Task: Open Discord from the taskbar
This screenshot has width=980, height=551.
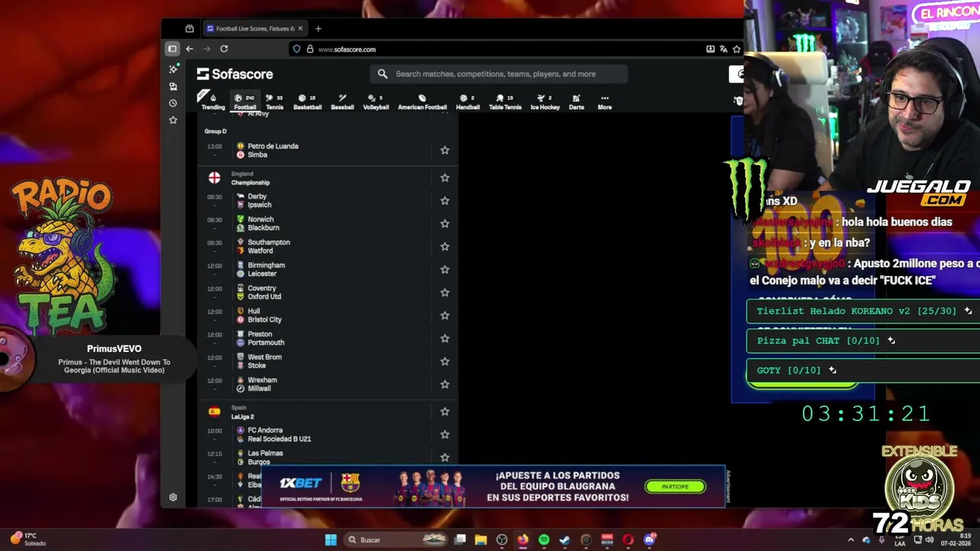Action: 649,540
